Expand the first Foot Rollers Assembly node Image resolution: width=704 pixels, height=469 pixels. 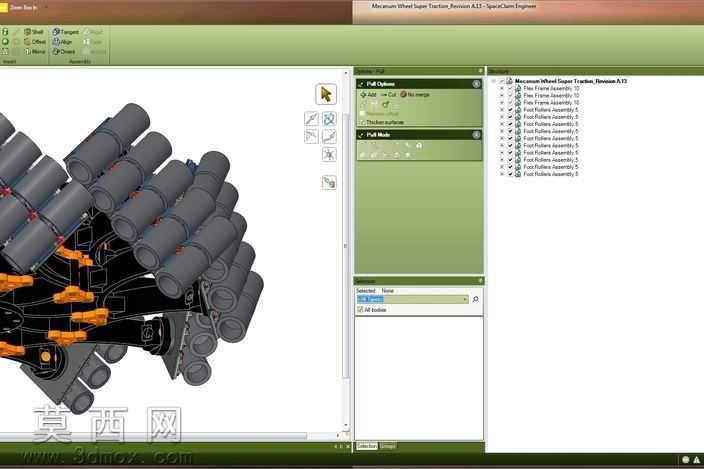click(502, 110)
